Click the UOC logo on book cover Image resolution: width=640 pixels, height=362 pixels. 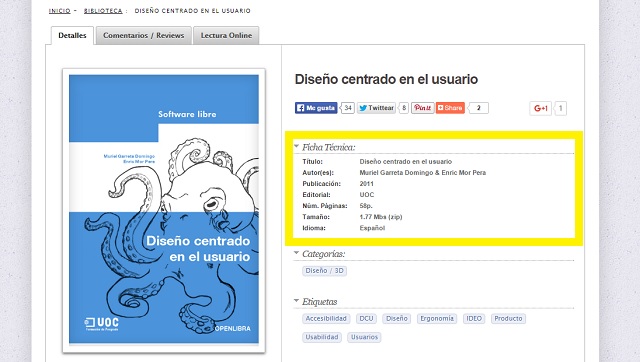point(102,324)
